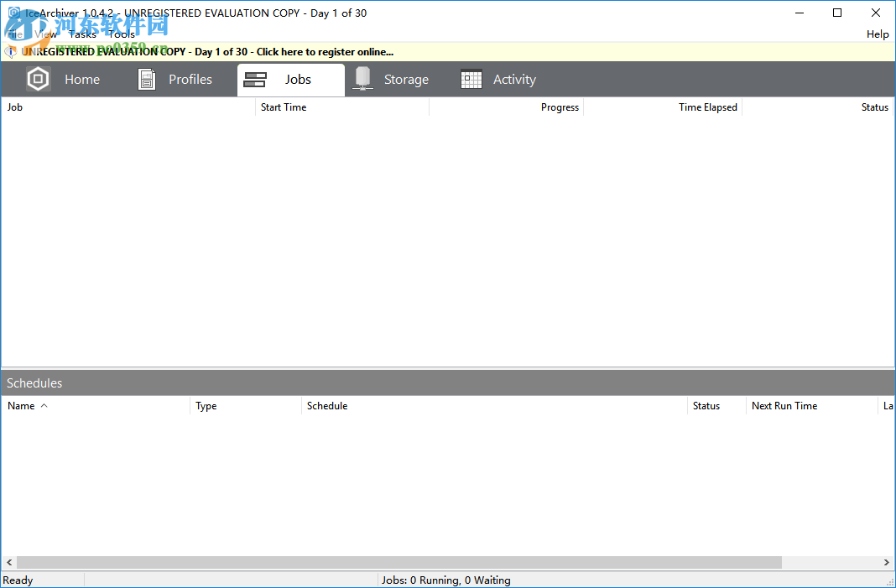This screenshot has height=588, width=896.
Task: Click the horizontal scrollbar left arrow
Action: click(10, 563)
